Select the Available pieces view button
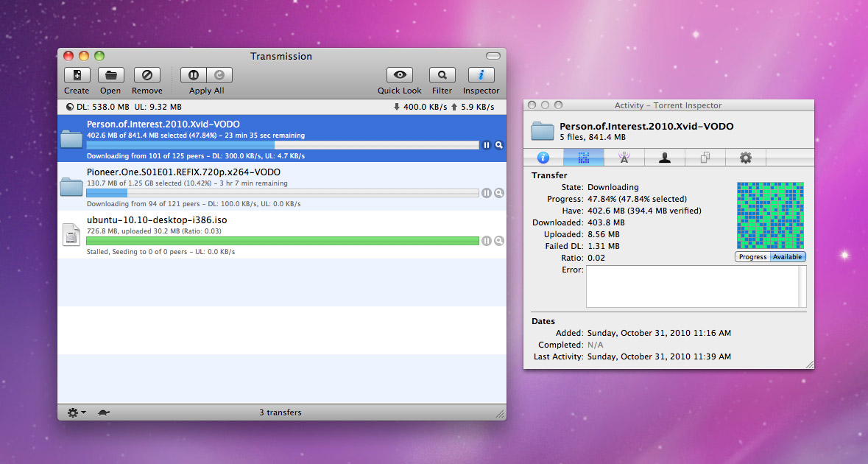The image size is (868, 464). click(787, 257)
